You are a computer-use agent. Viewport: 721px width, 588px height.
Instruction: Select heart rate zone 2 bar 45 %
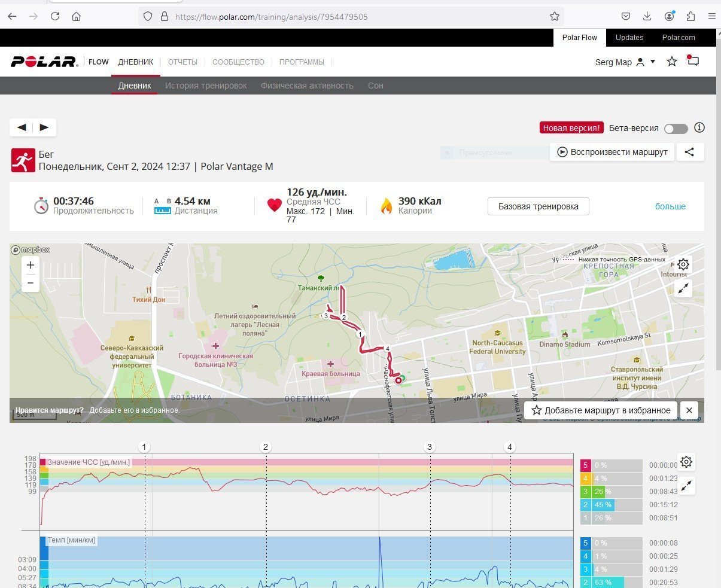tap(603, 504)
